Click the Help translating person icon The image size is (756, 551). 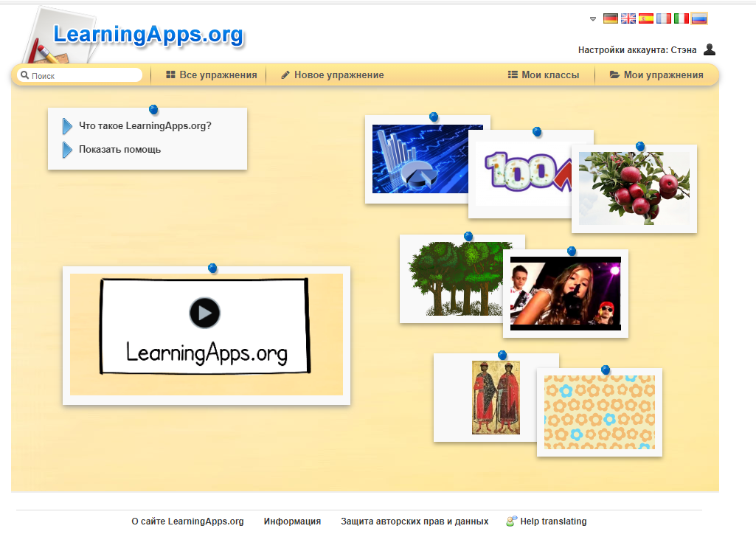(x=511, y=521)
